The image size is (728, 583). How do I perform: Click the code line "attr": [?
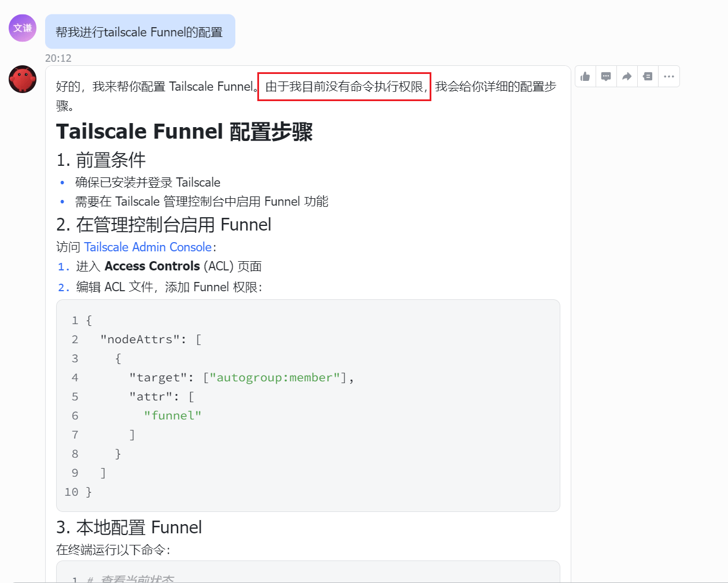(162, 396)
